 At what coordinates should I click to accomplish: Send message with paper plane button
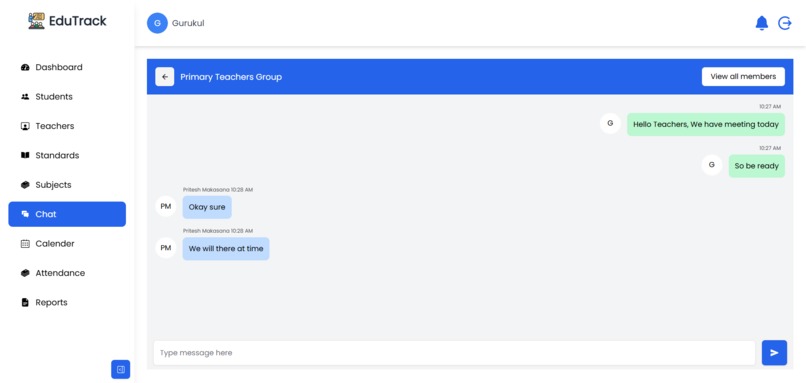pyautogui.click(x=774, y=353)
